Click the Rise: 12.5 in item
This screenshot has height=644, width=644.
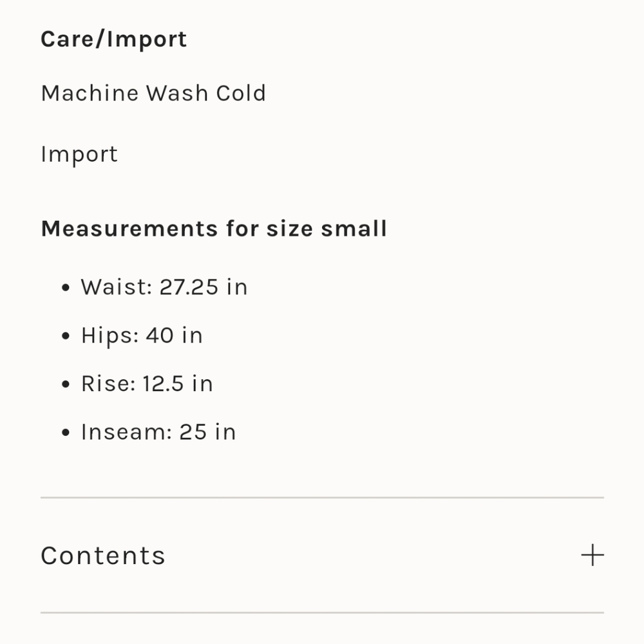(x=147, y=384)
